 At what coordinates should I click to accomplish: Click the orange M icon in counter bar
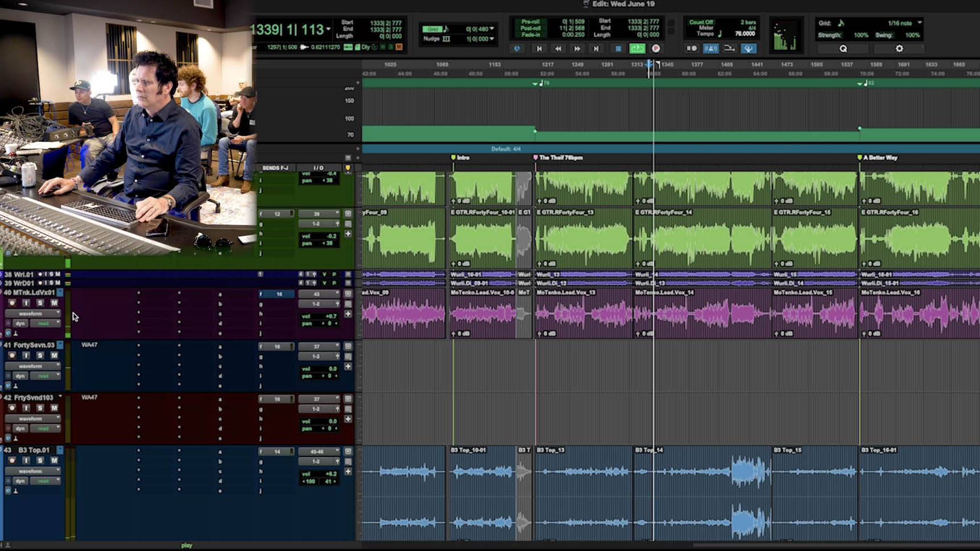(x=399, y=47)
